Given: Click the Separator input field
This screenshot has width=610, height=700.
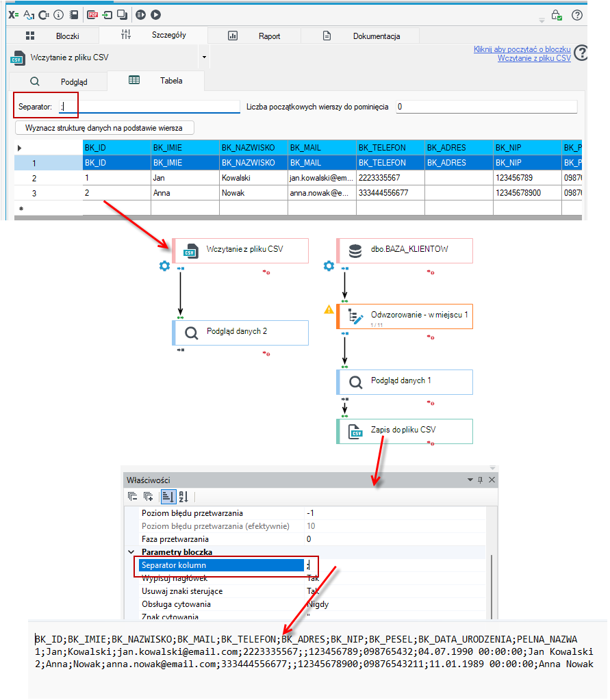Looking at the screenshot, I should [150, 107].
